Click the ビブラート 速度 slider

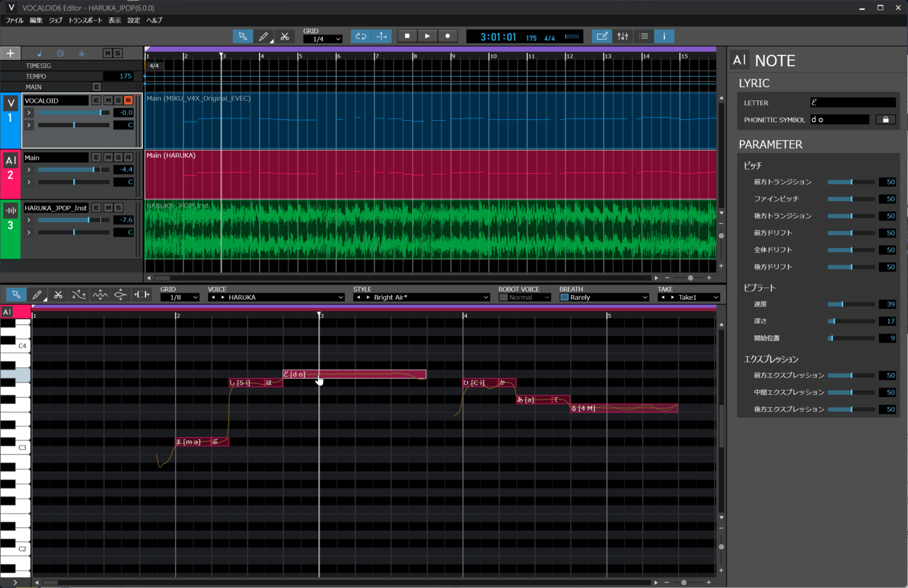(x=851, y=304)
